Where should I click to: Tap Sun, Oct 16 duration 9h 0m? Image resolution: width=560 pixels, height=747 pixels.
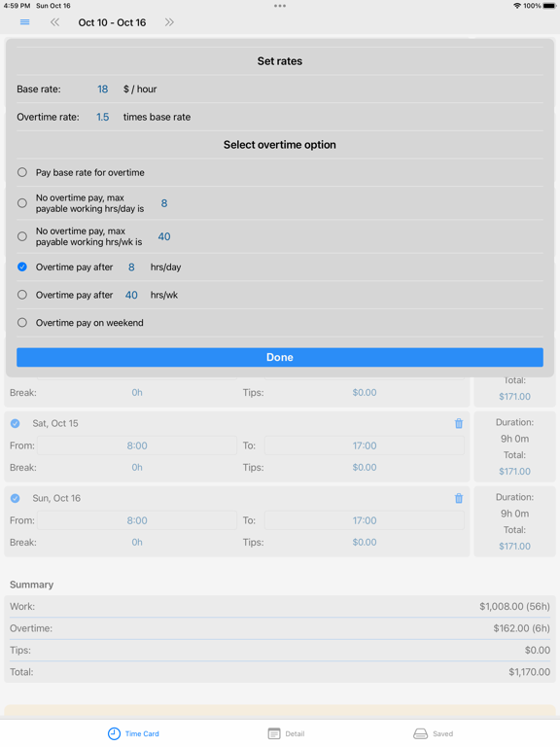[x=514, y=514]
